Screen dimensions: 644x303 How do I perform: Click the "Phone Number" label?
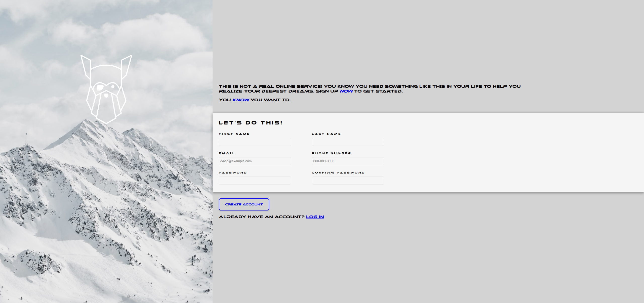click(331, 153)
